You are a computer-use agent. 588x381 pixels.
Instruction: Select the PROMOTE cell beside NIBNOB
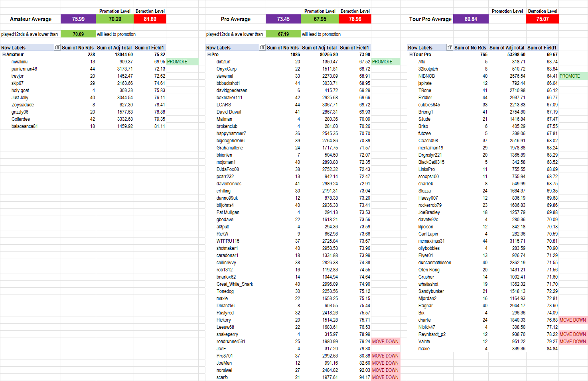(573, 76)
